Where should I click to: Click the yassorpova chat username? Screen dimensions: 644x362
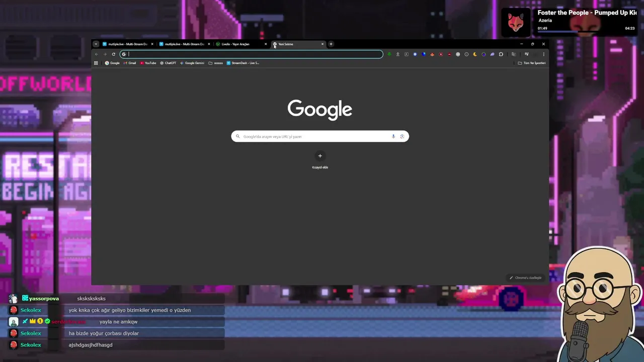click(44, 299)
